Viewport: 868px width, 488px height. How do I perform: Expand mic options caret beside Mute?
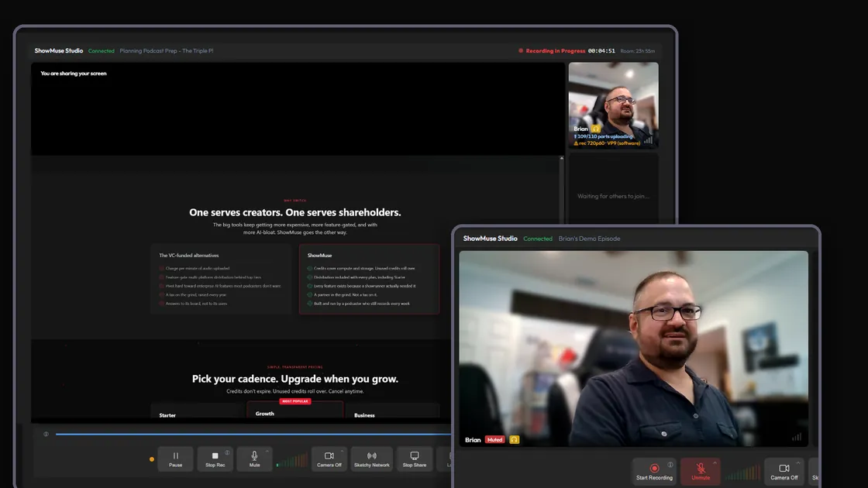[x=267, y=452]
